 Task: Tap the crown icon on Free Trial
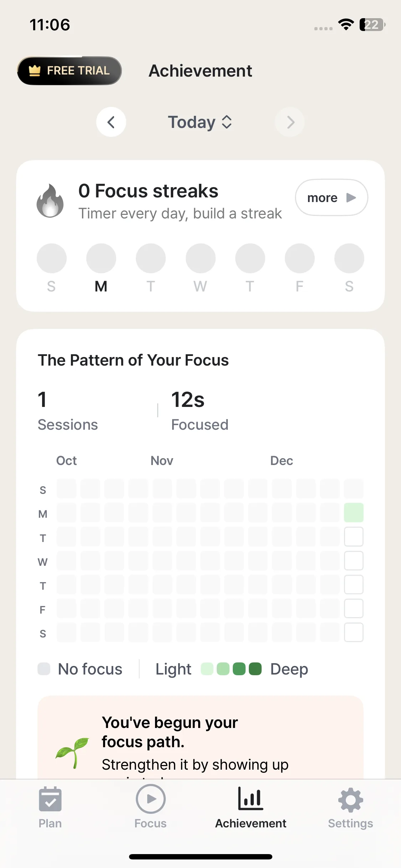(x=35, y=71)
